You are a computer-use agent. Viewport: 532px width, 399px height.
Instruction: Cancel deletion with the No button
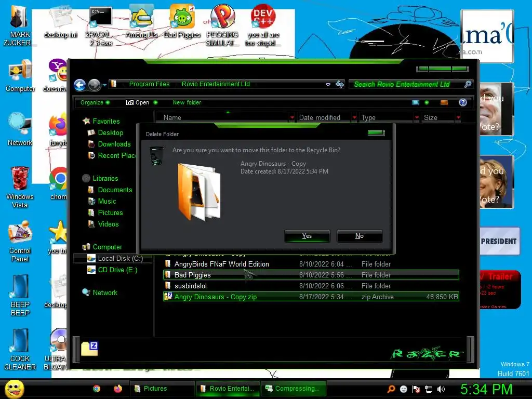360,236
